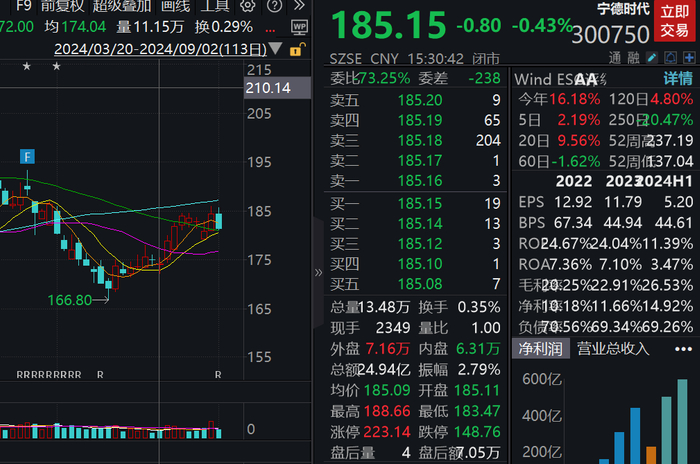Switch to the 净利润 tab
This screenshot has width=700, height=464.
point(540,348)
